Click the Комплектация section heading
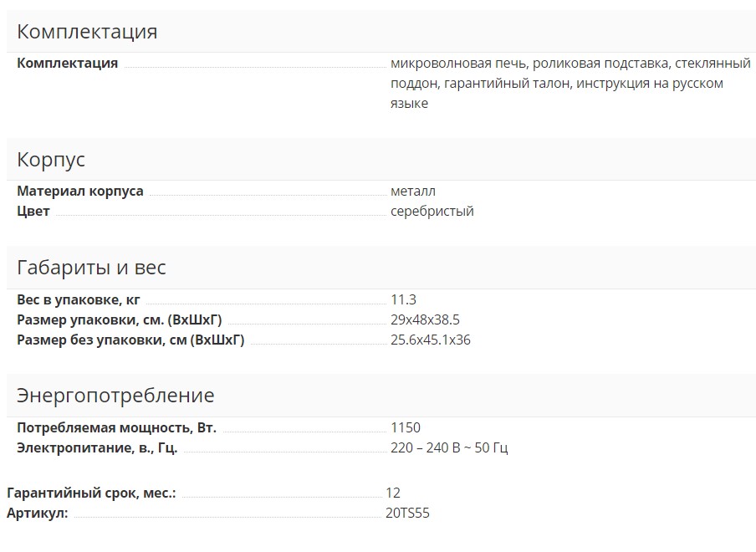Image resolution: width=756 pixels, height=552 pixels. click(87, 32)
